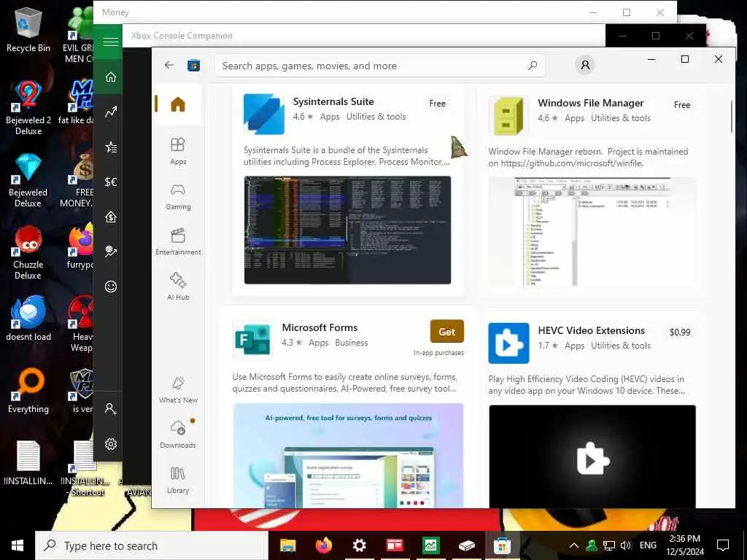Select the Bejeweled 2 Deluxe desktop shortcut
Image resolution: width=747 pixels, height=560 pixels.
pos(28,108)
